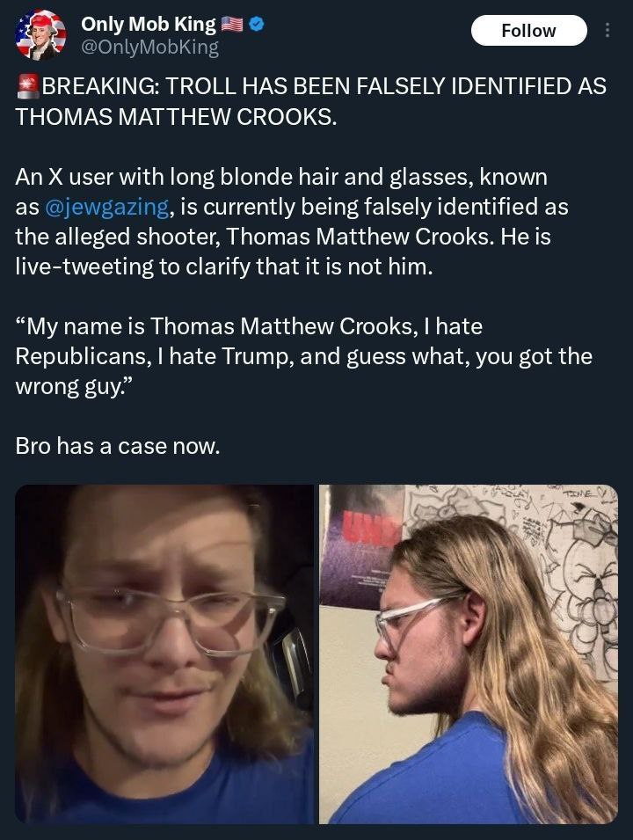This screenshot has width=633, height=840.
Task: Click the live-tweeting to clarify line
Action: tap(224, 267)
